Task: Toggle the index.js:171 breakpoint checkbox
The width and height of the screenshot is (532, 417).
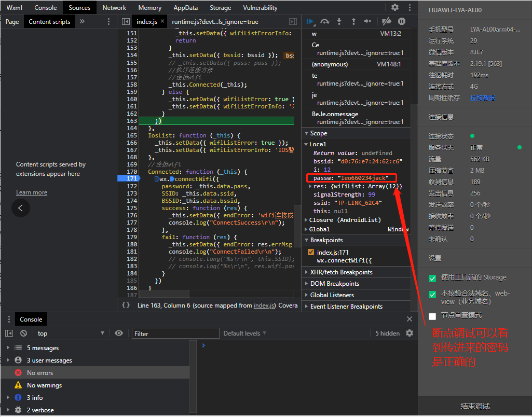Action: [x=311, y=252]
